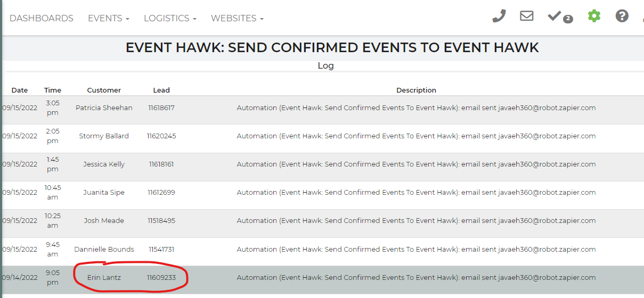
Task: Open customer Patricia Sheehan link
Action: pyautogui.click(x=104, y=107)
